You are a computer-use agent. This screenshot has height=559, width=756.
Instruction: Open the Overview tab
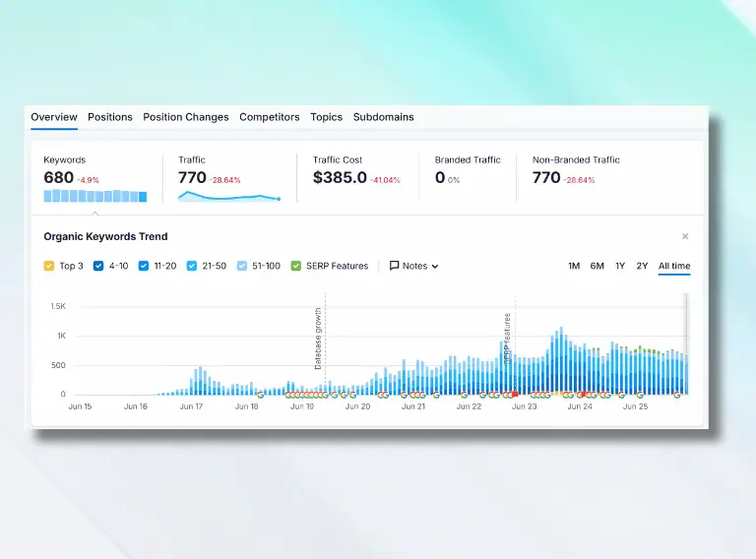(x=54, y=117)
